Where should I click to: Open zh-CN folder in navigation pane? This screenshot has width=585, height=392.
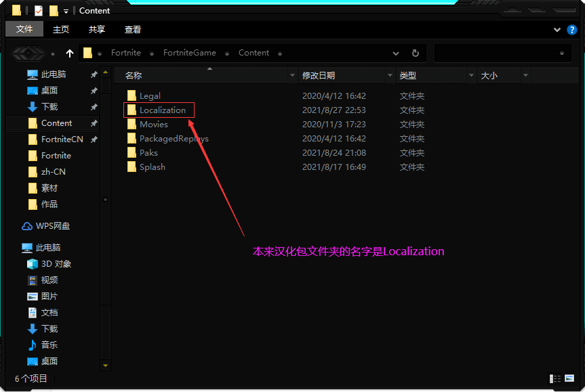[53, 172]
